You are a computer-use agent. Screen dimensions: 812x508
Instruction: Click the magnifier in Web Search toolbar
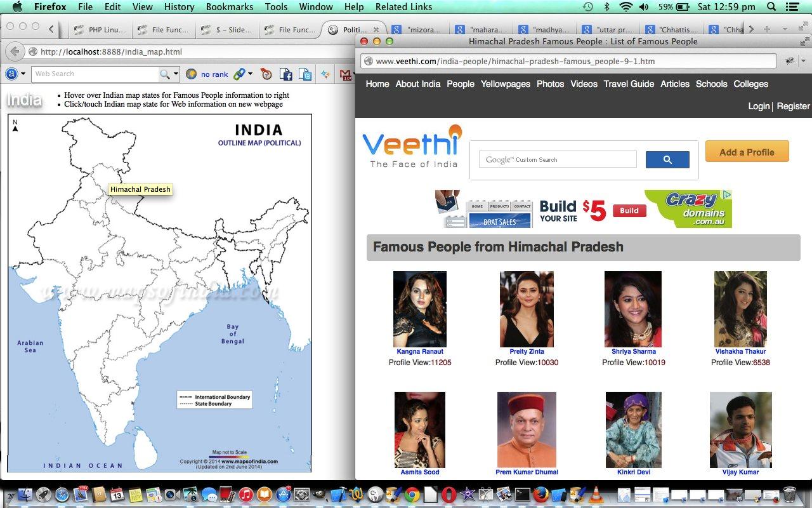[165, 74]
